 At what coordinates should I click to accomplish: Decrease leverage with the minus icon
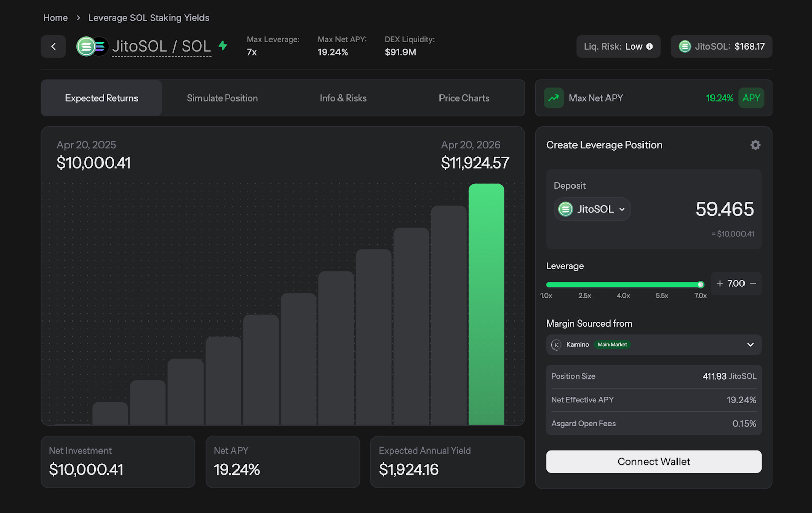[x=753, y=283]
